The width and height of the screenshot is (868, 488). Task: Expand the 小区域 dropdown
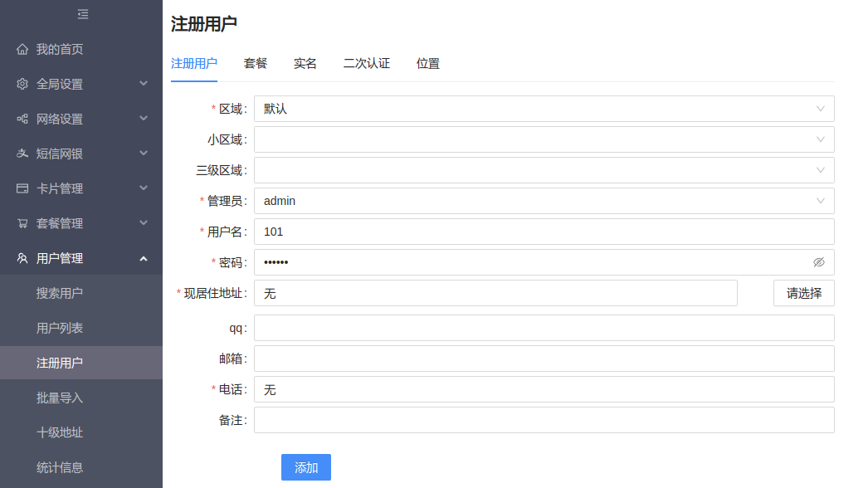point(544,139)
